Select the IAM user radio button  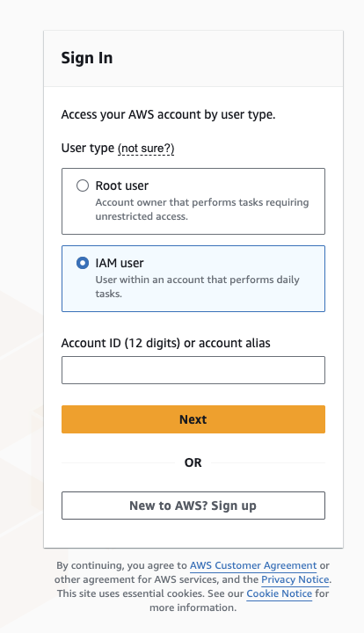[83, 263]
